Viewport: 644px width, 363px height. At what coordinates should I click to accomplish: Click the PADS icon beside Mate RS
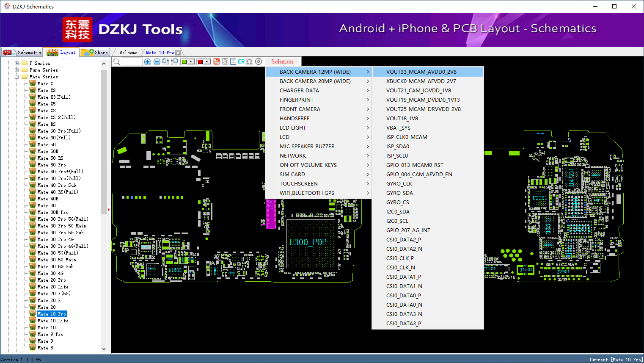coord(33,124)
